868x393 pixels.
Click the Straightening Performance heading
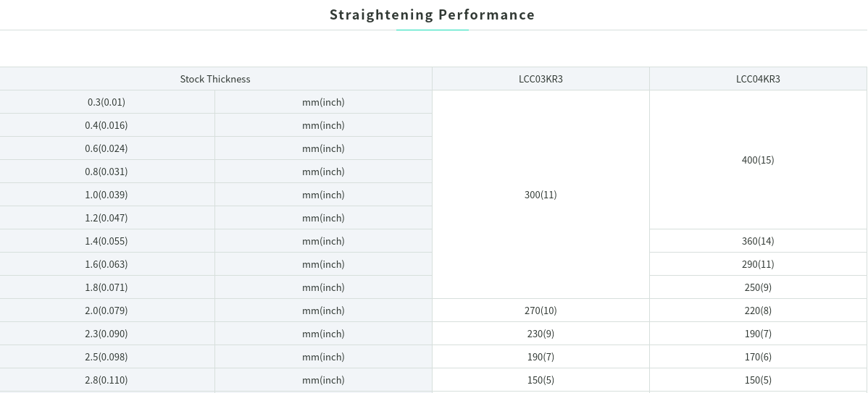(x=433, y=14)
